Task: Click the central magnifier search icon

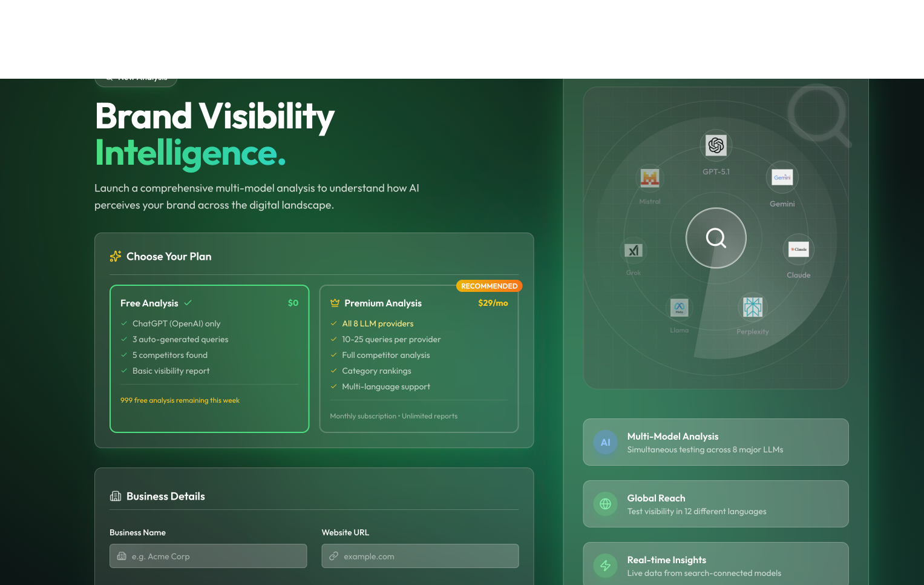Action: pos(716,238)
